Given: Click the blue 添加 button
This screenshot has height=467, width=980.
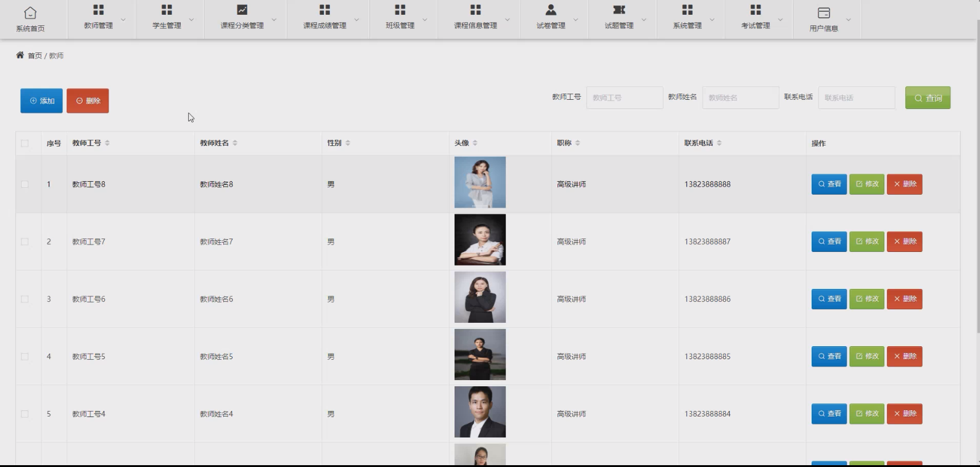Looking at the screenshot, I should click(41, 101).
